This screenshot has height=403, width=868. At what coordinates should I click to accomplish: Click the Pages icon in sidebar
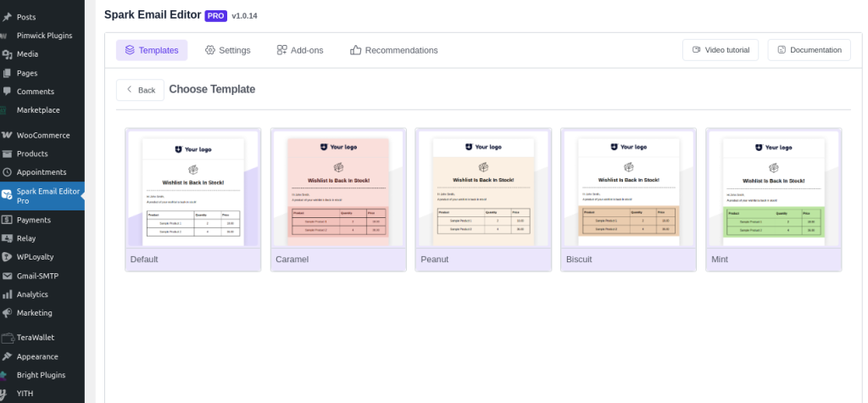coord(7,73)
